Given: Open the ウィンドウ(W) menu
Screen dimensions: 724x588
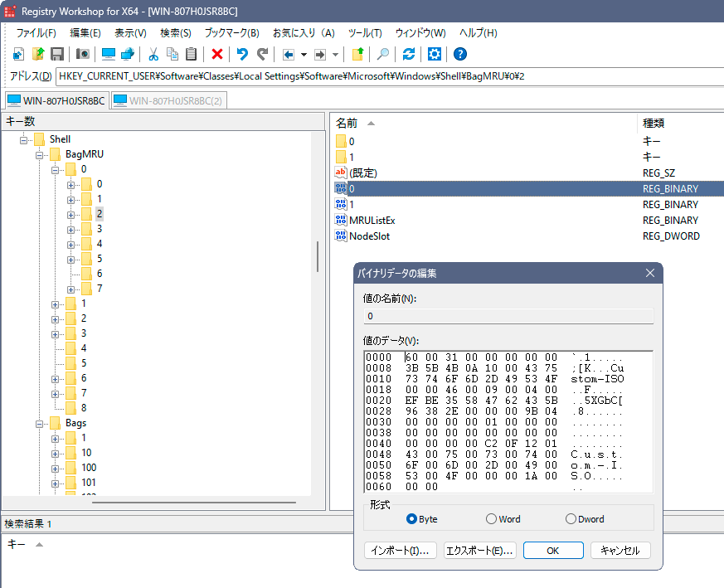Looking at the screenshot, I should [420, 33].
